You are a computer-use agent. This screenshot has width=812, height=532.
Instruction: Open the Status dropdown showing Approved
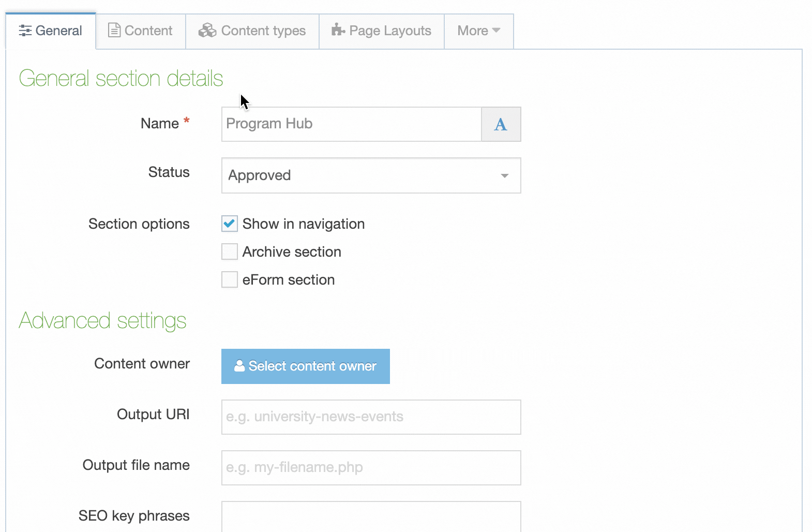click(370, 175)
